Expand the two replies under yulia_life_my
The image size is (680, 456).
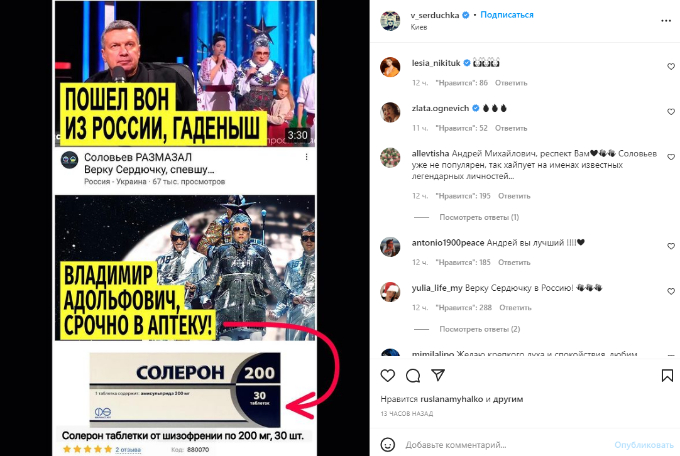(480, 329)
